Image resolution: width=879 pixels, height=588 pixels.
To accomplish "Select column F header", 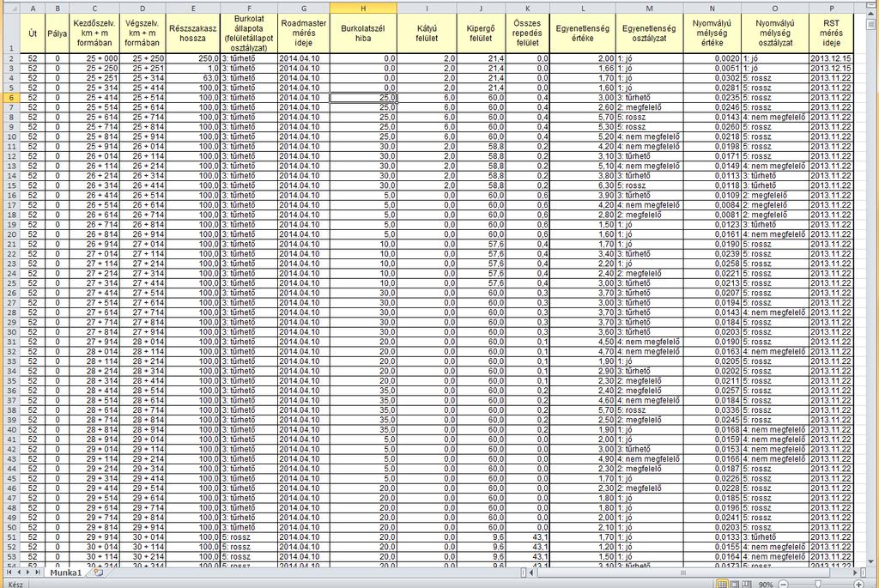I will (x=249, y=8).
